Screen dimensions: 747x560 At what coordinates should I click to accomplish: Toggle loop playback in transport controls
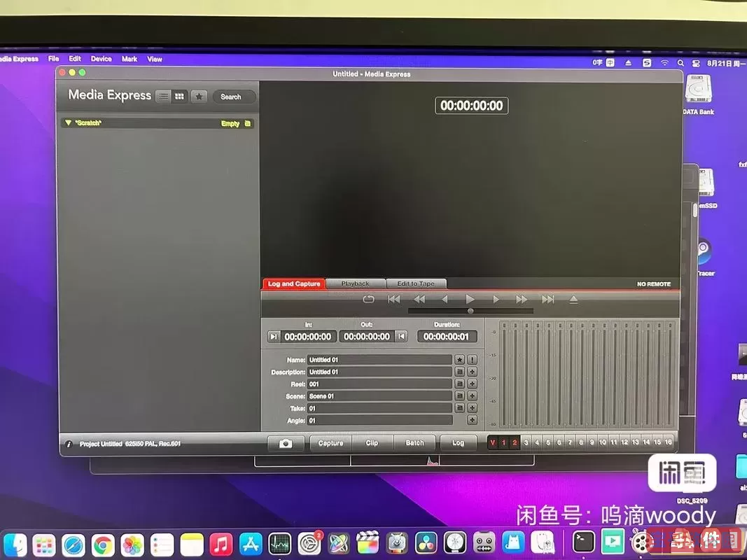(368, 299)
